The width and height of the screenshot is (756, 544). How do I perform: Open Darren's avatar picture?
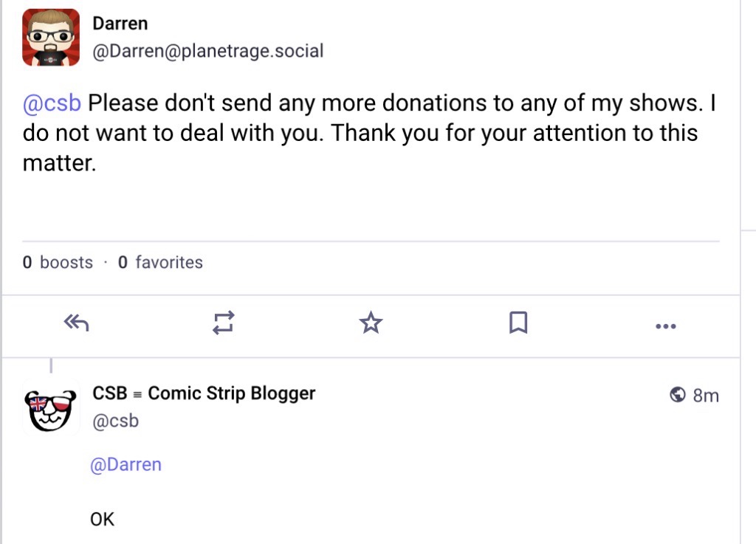51,38
